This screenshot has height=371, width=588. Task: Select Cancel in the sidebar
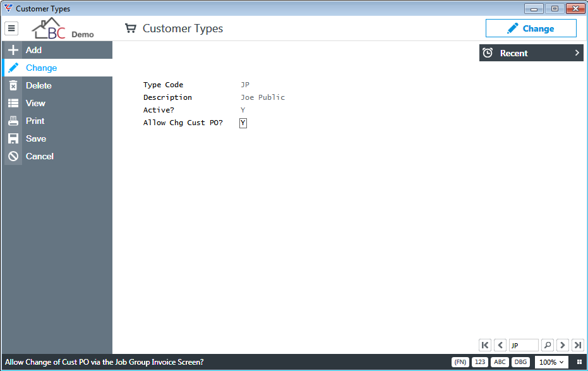[x=57, y=156]
